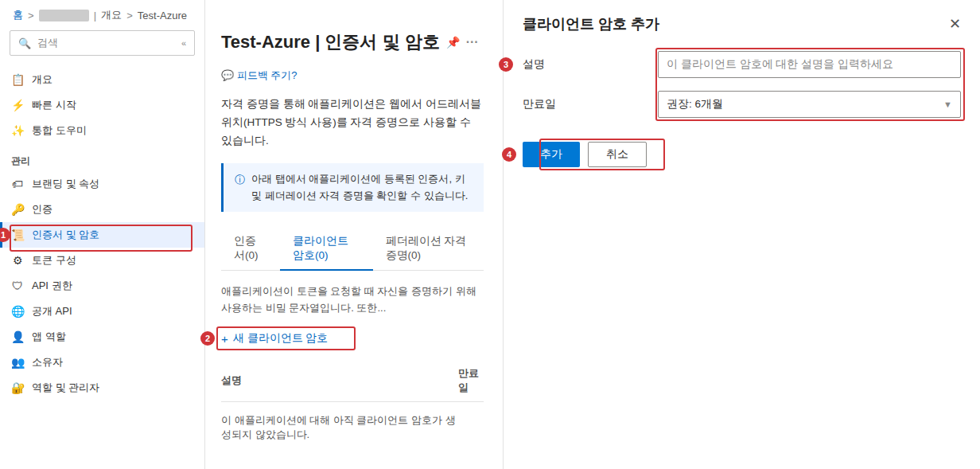980x469 pixels.
Task: Click + 새 클라이언트 암호
Action: 274,338
